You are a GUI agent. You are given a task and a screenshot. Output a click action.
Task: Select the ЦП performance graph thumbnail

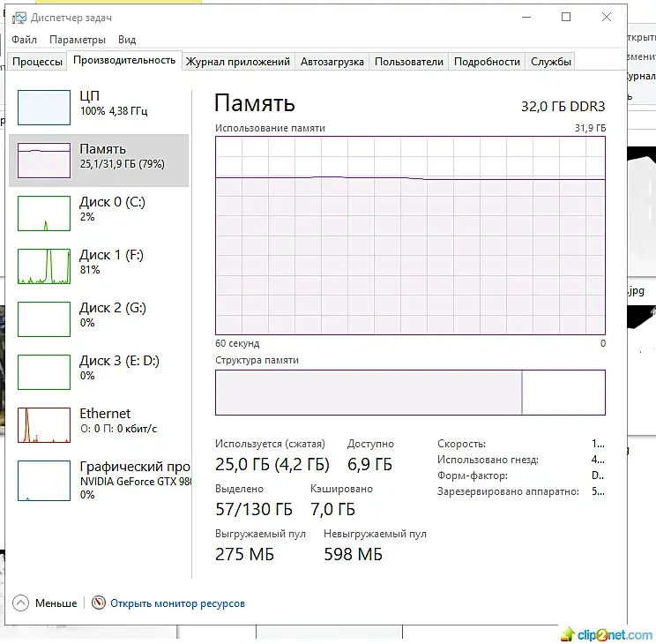44,108
